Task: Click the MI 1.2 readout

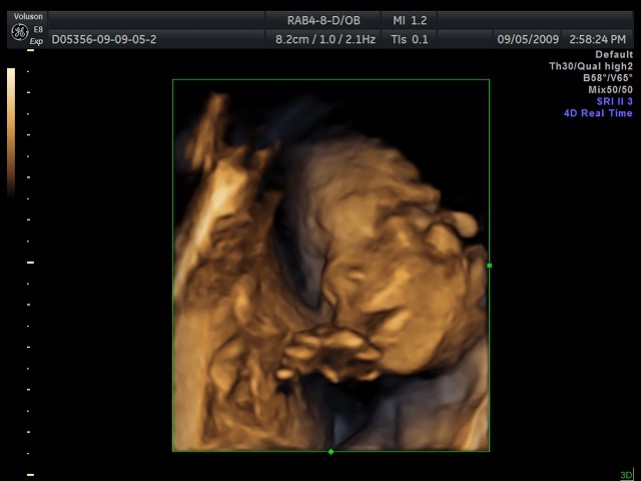Action: (410, 20)
